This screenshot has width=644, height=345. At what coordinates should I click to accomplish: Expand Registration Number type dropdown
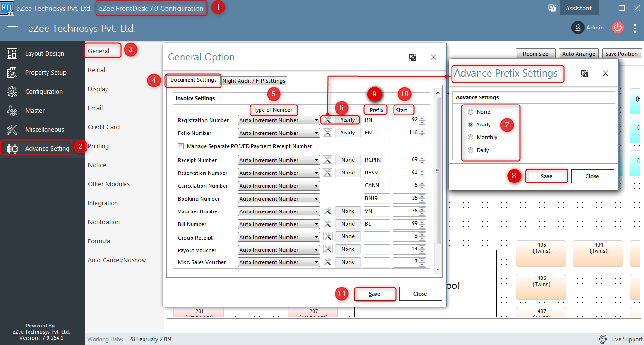[x=317, y=120]
